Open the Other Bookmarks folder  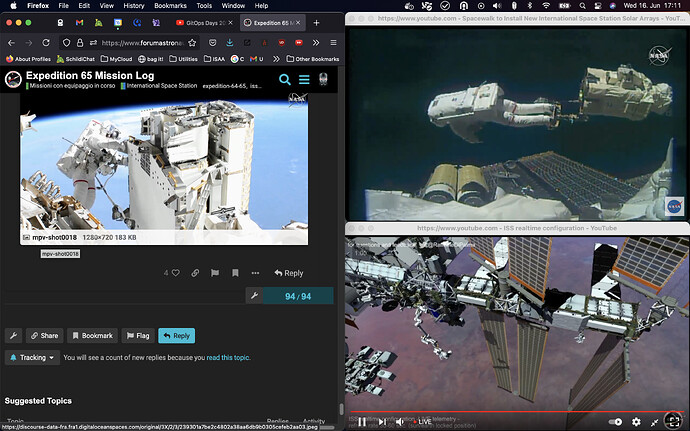[313, 59]
